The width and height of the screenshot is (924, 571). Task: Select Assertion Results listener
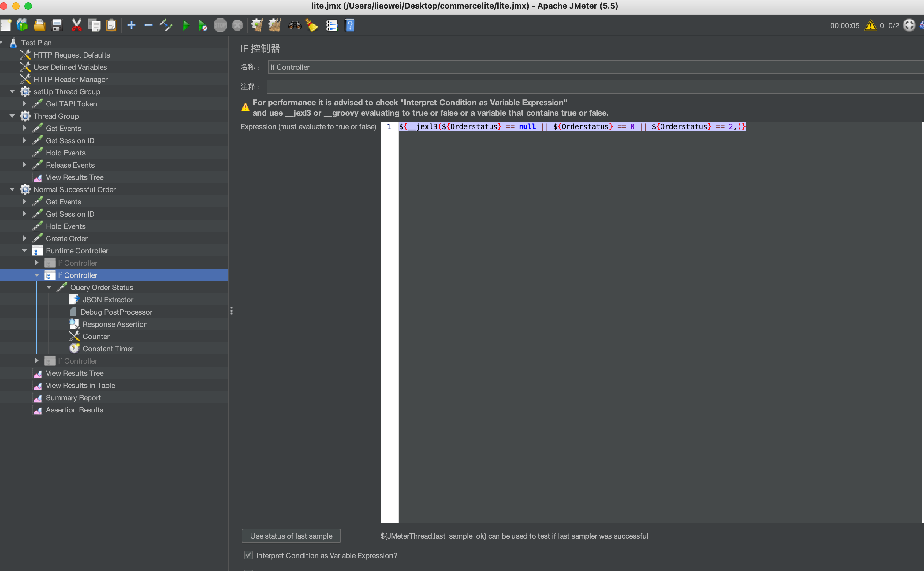(x=74, y=410)
